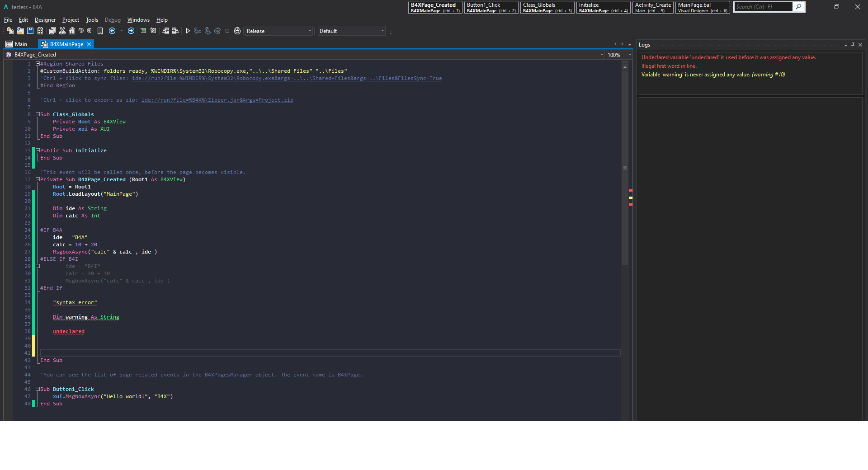Click the Undo icon in toolbar
The width and height of the screenshot is (868, 470).
pos(81,31)
